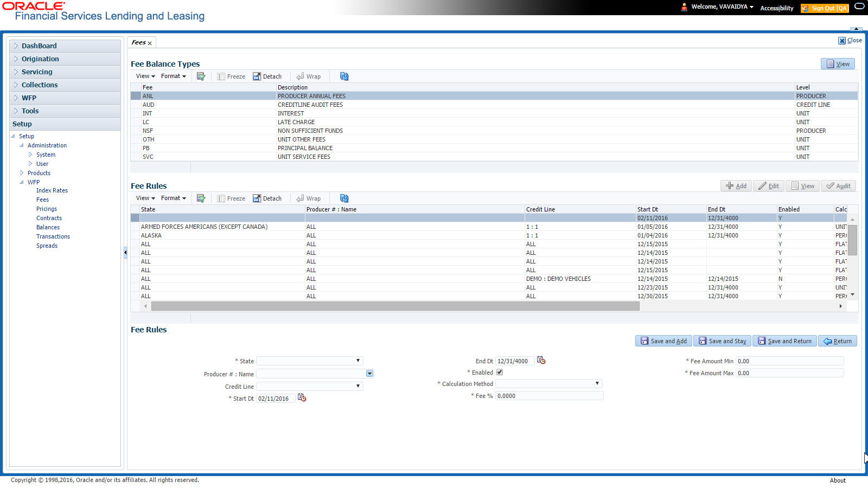Click the Fee Amount Min field
The image size is (868, 488).
point(790,361)
